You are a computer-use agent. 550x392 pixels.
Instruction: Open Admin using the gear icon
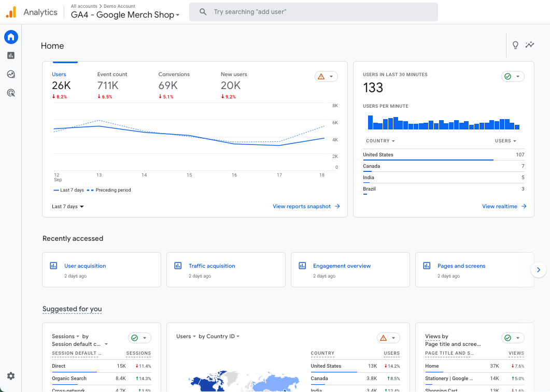[x=11, y=376]
